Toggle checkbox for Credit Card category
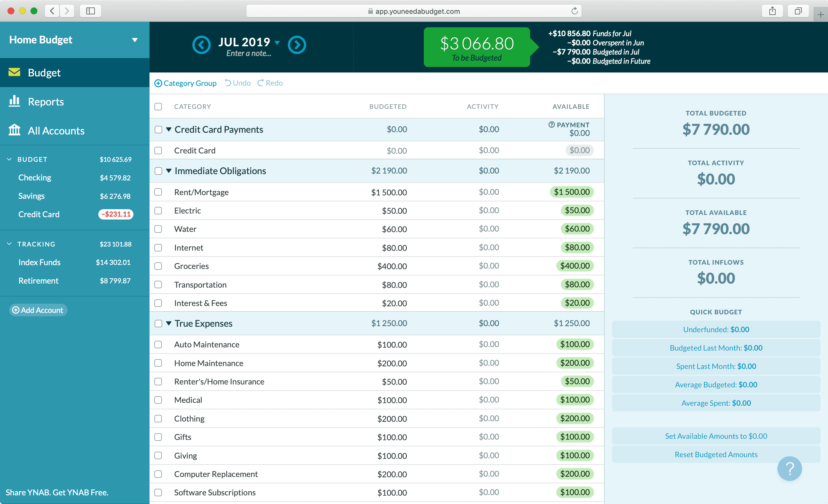Image resolution: width=828 pixels, height=504 pixels. 158,150
